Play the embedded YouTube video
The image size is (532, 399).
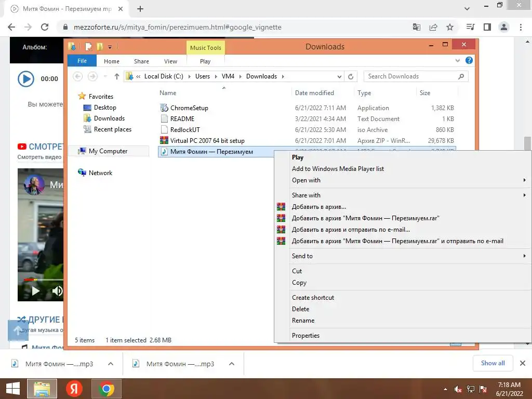[36, 291]
